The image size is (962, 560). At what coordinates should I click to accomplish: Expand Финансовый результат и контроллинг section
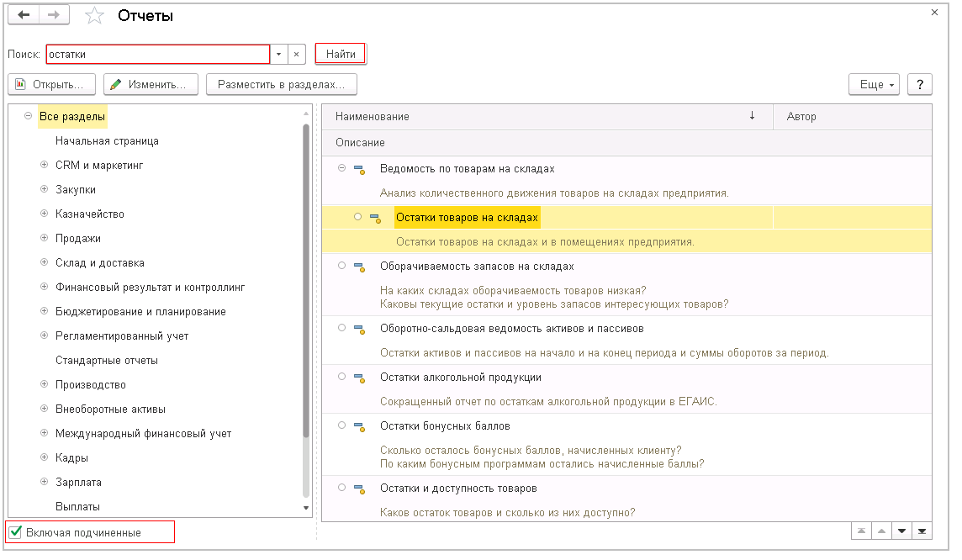[45, 287]
